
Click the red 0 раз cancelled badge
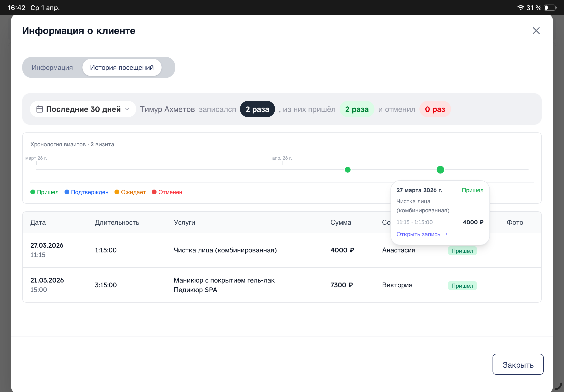click(x=435, y=109)
